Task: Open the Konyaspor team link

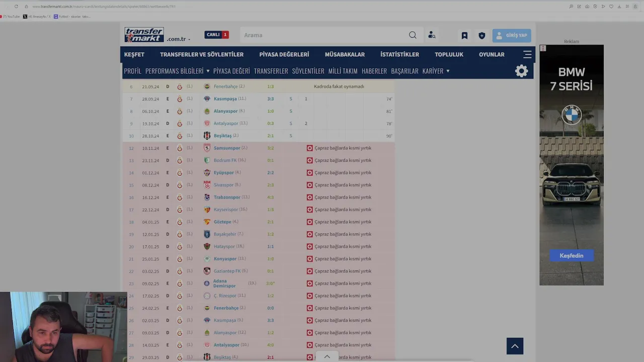Action: point(225,259)
